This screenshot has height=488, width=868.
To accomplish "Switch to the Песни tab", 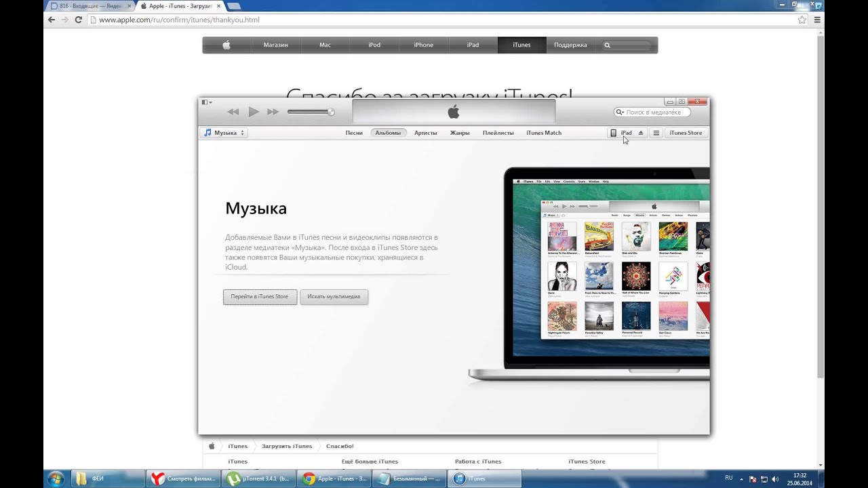I will (x=354, y=133).
